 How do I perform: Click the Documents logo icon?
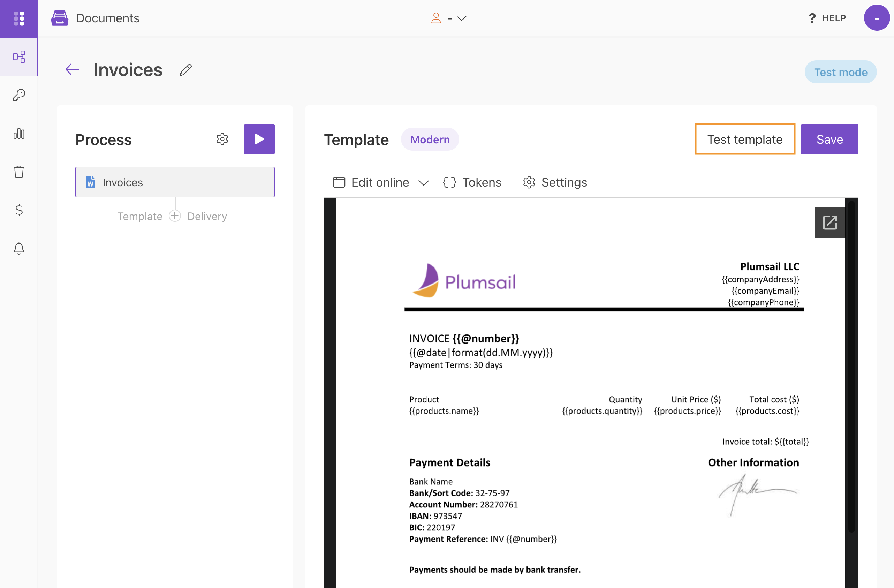(60, 18)
